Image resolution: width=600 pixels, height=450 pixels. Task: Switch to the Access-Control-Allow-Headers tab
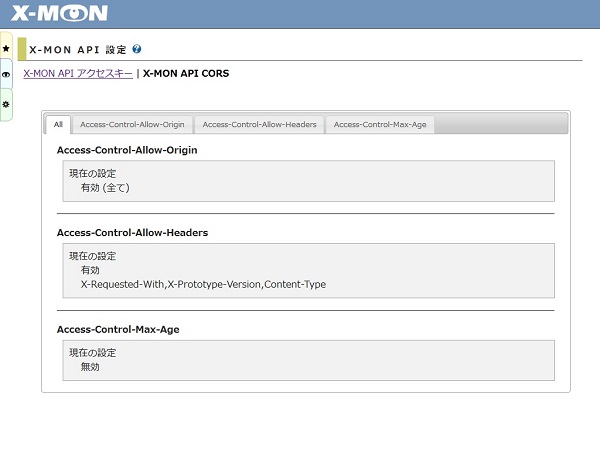click(259, 124)
